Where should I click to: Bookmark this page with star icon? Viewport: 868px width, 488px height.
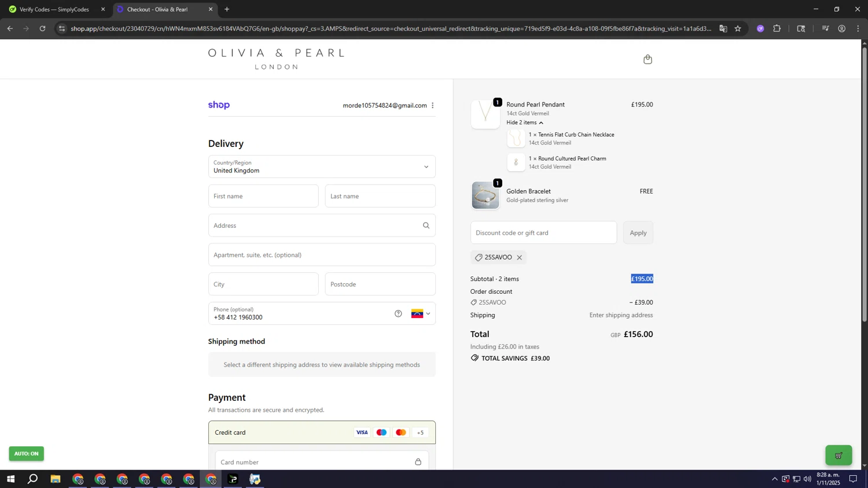click(738, 28)
